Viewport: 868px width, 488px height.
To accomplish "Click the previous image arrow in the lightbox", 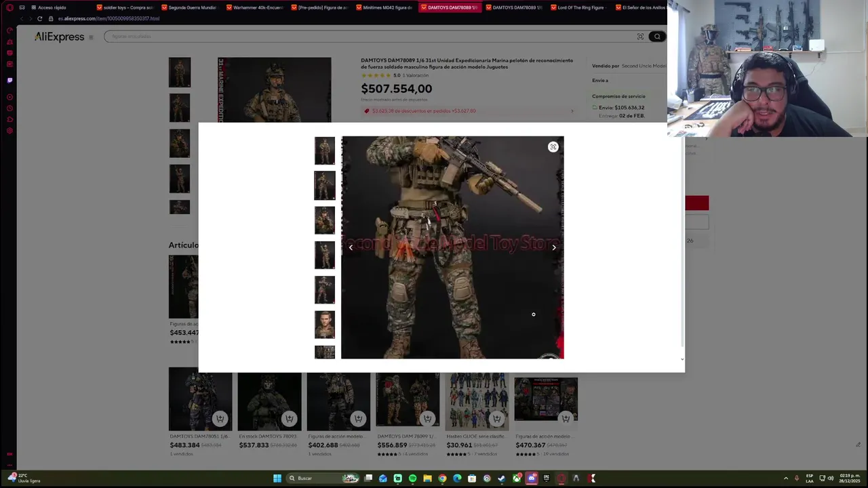I will coord(351,247).
